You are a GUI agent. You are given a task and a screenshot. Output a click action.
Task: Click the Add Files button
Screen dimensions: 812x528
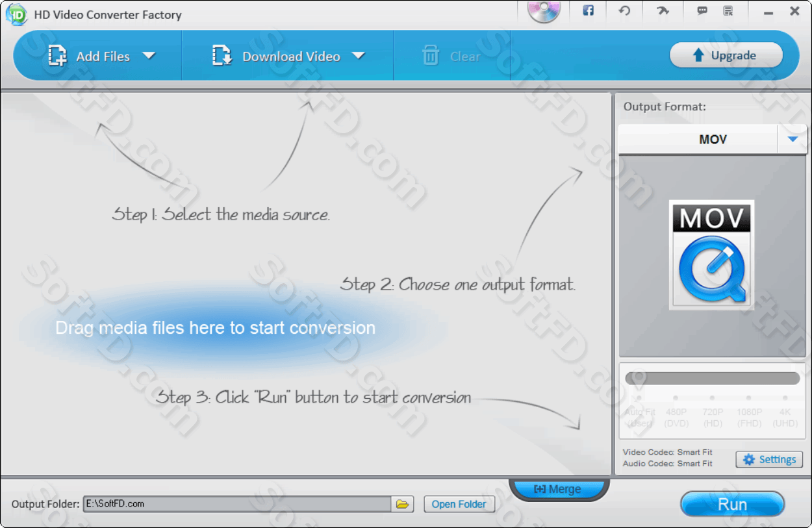pos(90,57)
